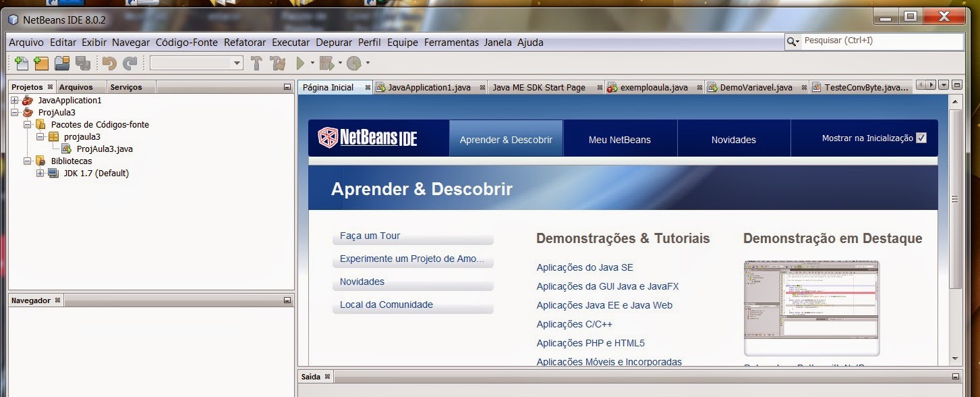The height and width of the screenshot is (397, 980).
Task: Open the Profile Project dropdown arrow
Action: click(368, 63)
